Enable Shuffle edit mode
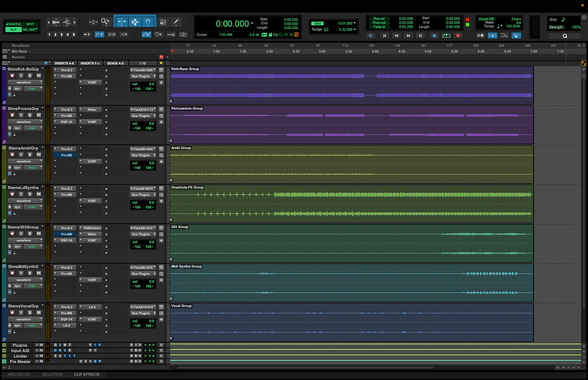Image resolution: width=588 pixels, height=380 pixels. (x=13, y=23)
